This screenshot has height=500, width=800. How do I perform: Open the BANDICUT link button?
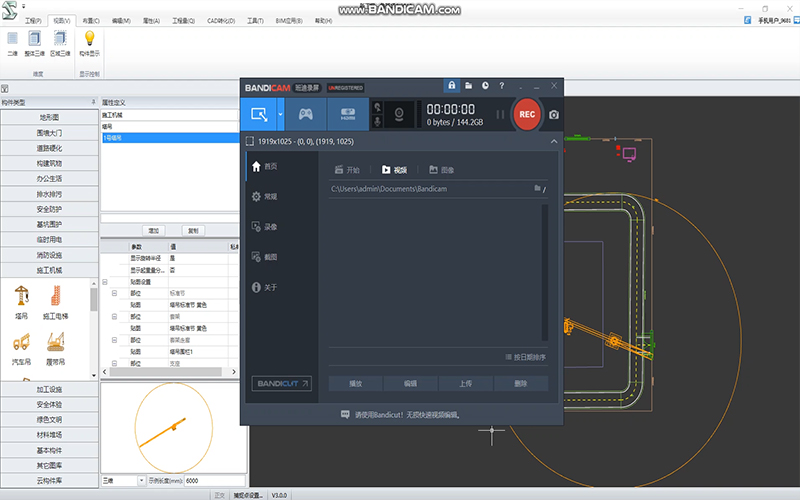tap(282, 384)
